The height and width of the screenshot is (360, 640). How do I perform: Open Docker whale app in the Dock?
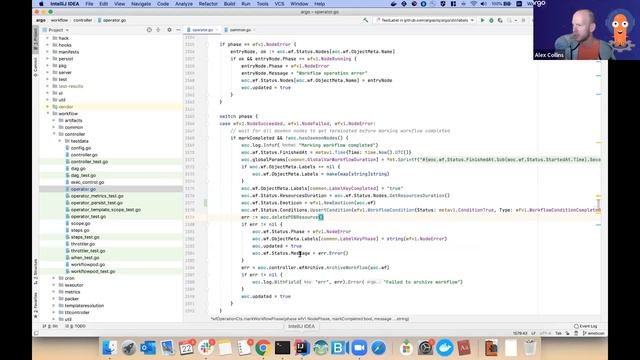click(444, 348)
